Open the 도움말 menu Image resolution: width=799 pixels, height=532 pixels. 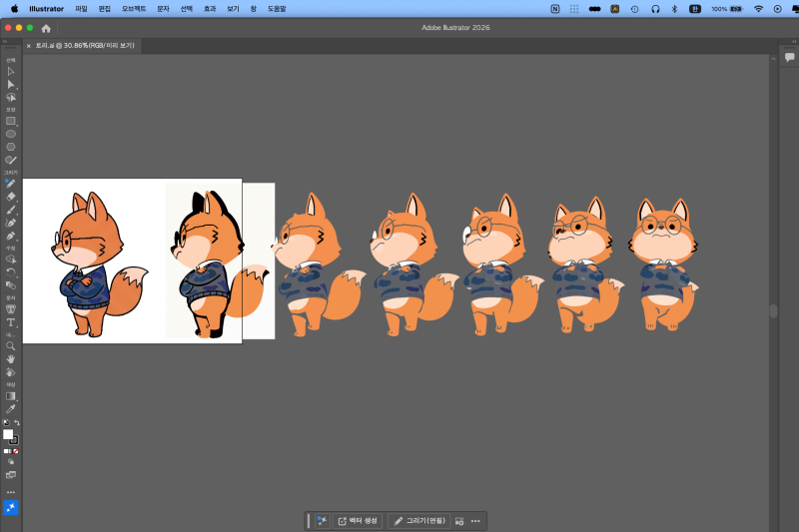click(277, 9)
